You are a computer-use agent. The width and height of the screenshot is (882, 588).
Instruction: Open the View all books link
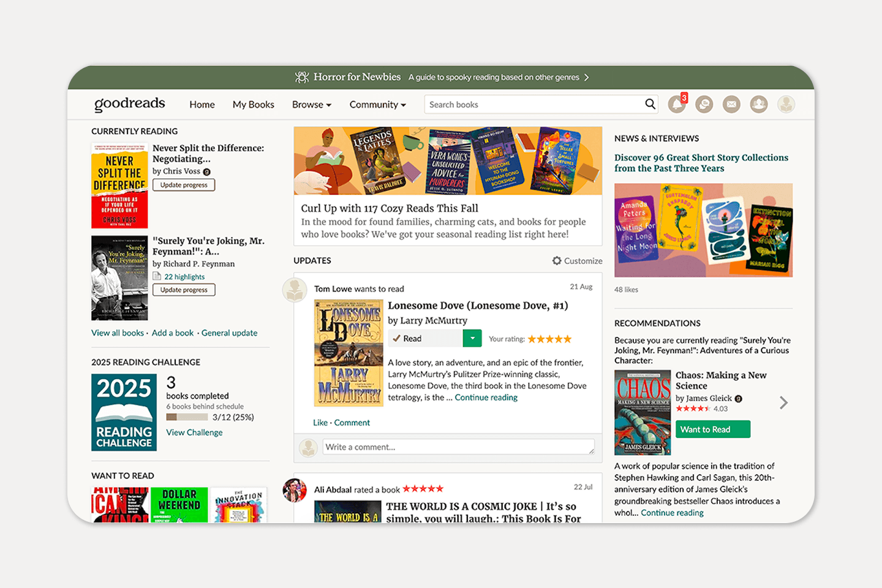(118, 333)
